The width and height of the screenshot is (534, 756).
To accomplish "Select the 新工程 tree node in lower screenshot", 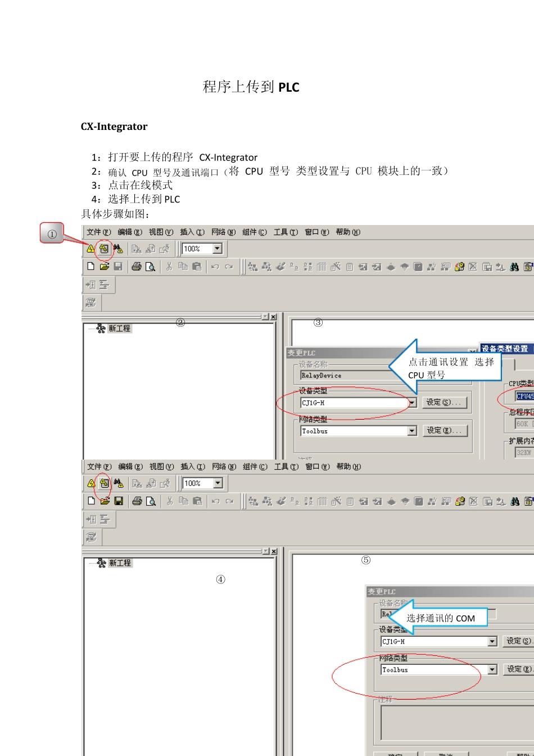I will 120,562.
